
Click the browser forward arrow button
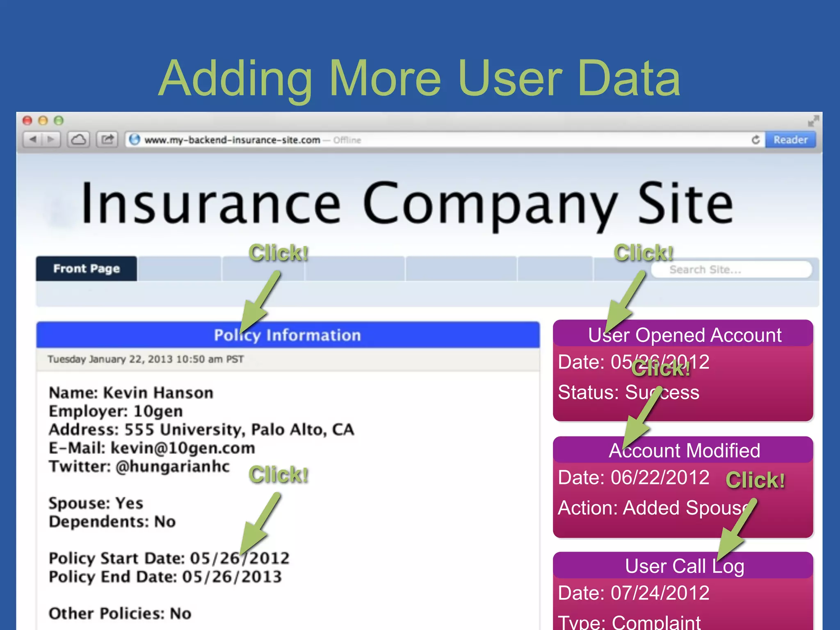pos(51,139)
